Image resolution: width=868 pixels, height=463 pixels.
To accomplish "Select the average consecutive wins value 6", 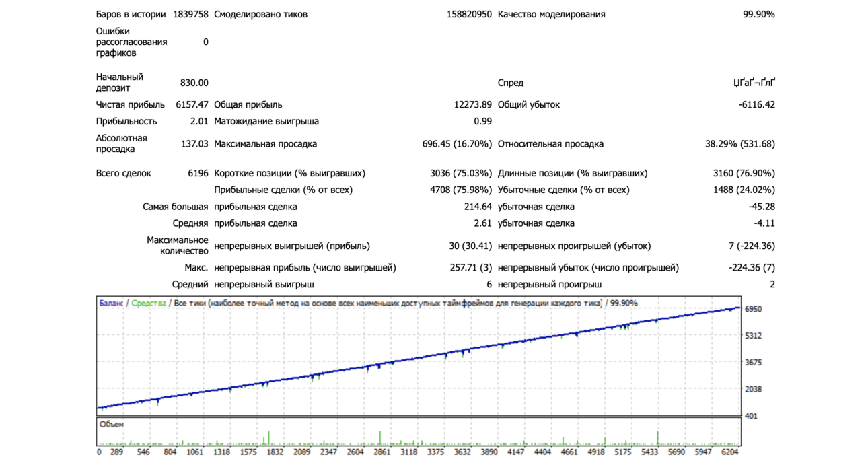I will pyautogui.click(x=489, y=284).
